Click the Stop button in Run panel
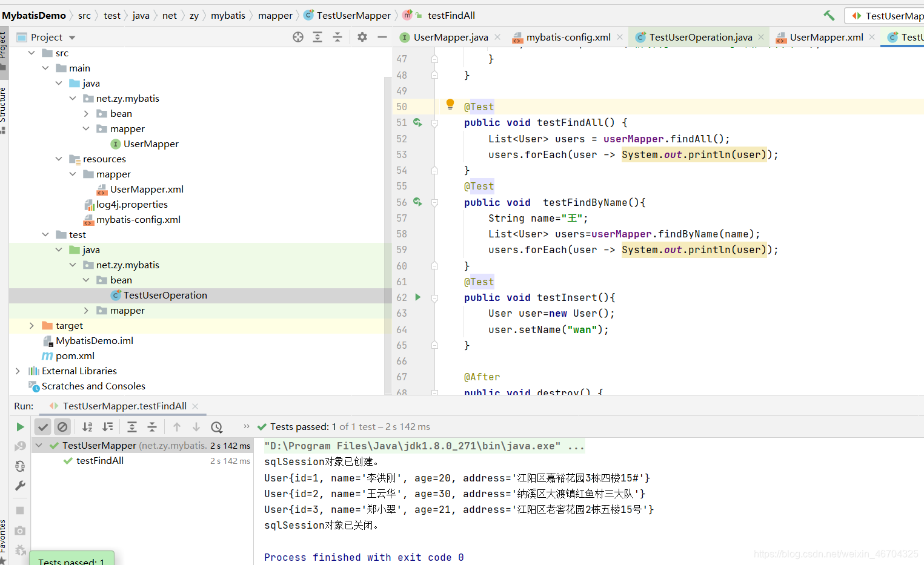This screenshot has height=565, width=924. (20, 510)
